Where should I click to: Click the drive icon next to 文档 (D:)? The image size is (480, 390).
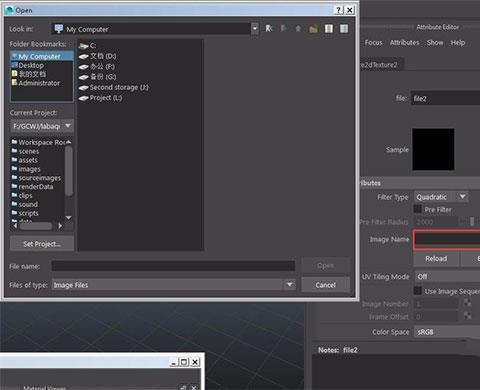[x=83, y=56]
